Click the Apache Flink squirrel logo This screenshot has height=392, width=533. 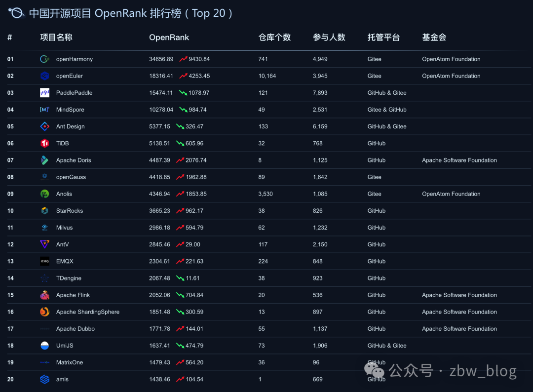[44, 295]
